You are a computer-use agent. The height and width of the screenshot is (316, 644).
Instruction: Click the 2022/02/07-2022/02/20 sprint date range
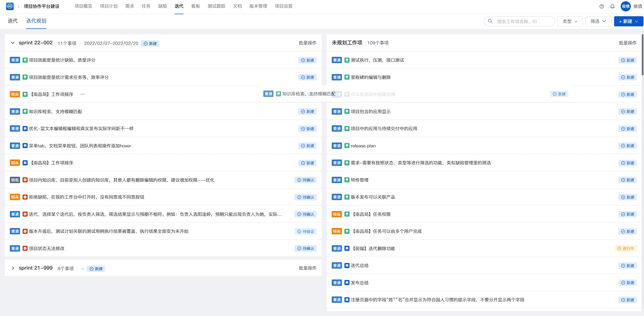click(111, 43)
